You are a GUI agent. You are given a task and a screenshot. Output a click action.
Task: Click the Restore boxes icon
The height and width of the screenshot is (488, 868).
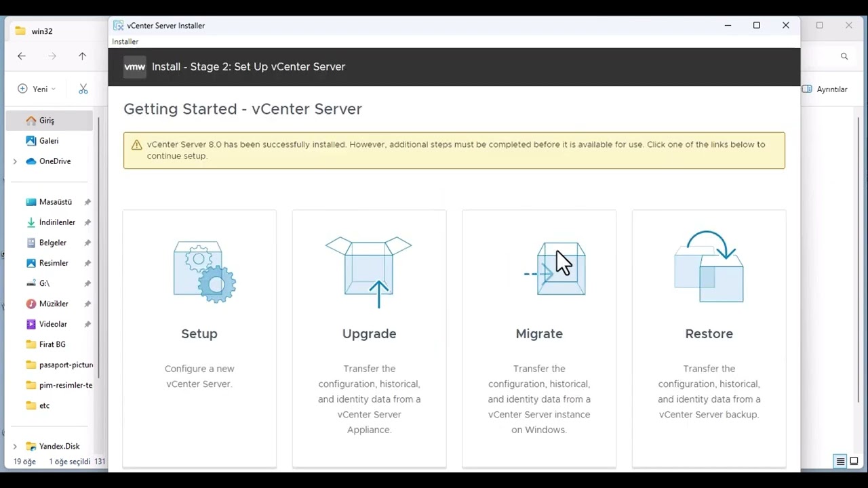pyautogui.click(x=709, y=268)
